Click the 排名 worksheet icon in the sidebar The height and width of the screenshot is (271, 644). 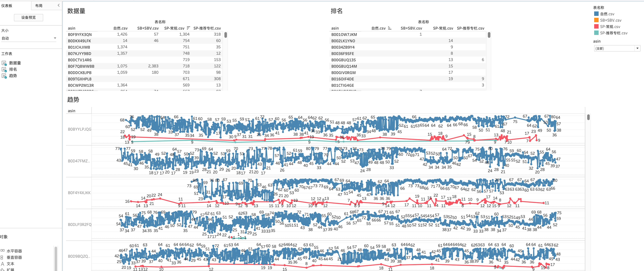(x=4, y=69)
